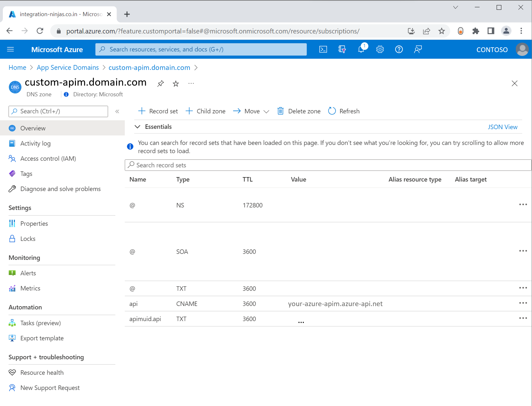Click the Access control IAM menu item
The image size is (532, 406).
click(48, 158)
